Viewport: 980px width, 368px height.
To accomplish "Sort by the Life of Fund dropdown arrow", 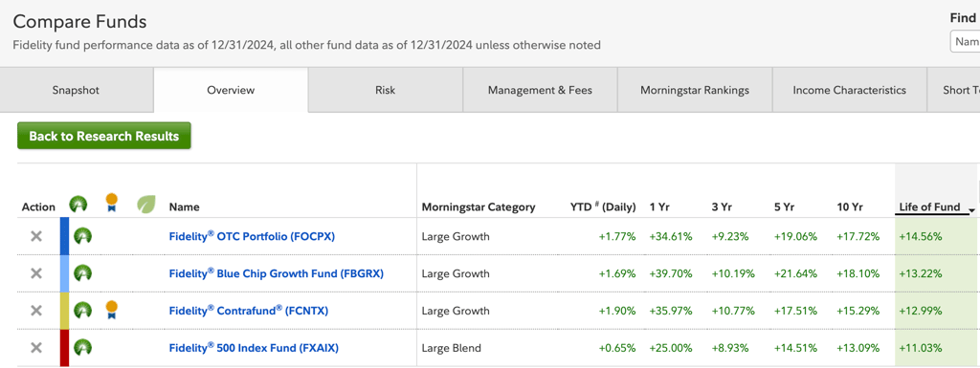I will coord(971,209).
